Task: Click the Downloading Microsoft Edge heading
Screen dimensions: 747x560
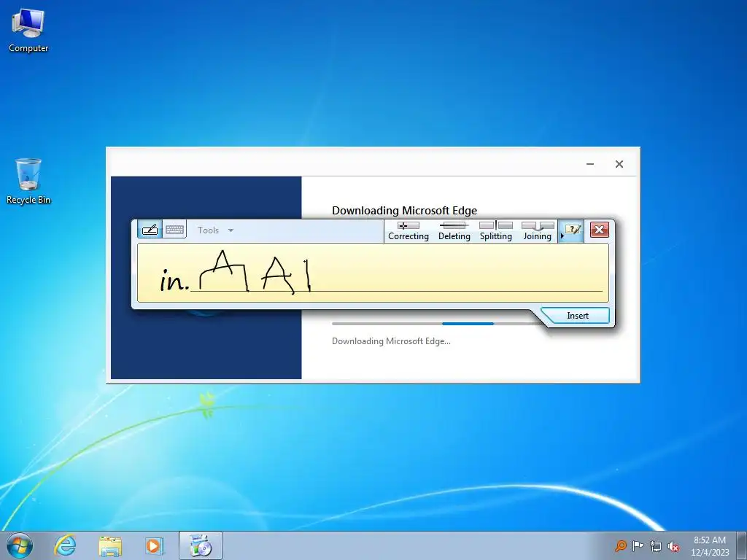Action: [404, 211]
